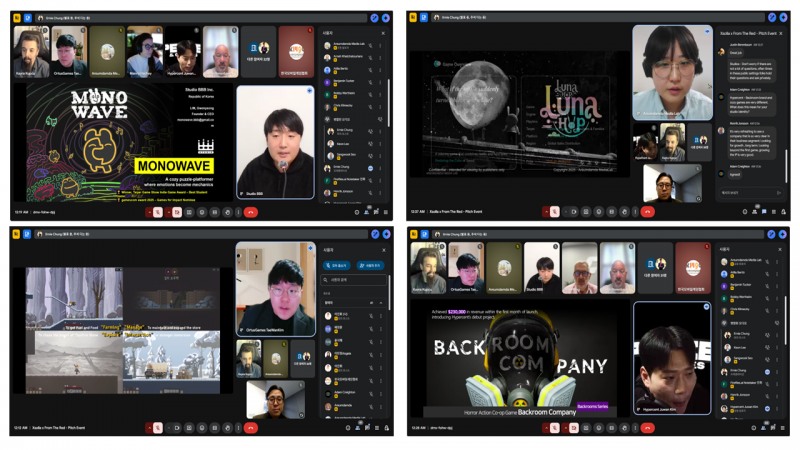This screenshot has width=800, height=450.
Task: Send the chat message in the Luna Hup meeting
Action: pos(779,193)
